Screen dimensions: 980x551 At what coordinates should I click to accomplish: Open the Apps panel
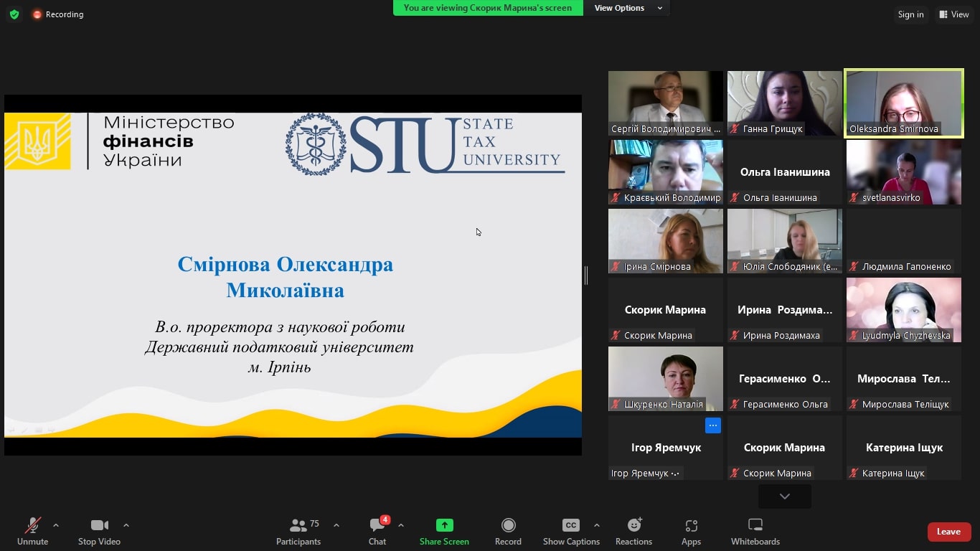tap(692, 532)
